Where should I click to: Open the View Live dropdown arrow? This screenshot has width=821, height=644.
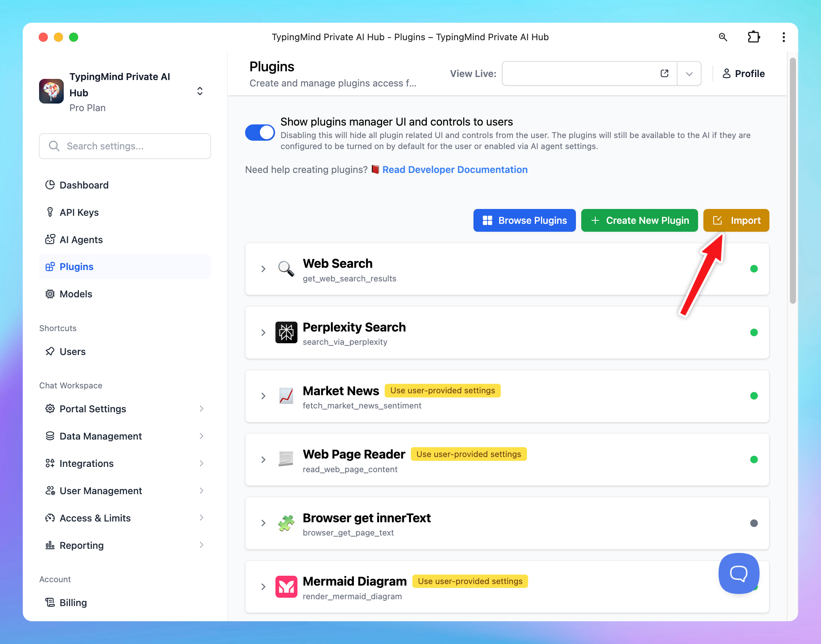pyautogui.click(x=689, y=74)
